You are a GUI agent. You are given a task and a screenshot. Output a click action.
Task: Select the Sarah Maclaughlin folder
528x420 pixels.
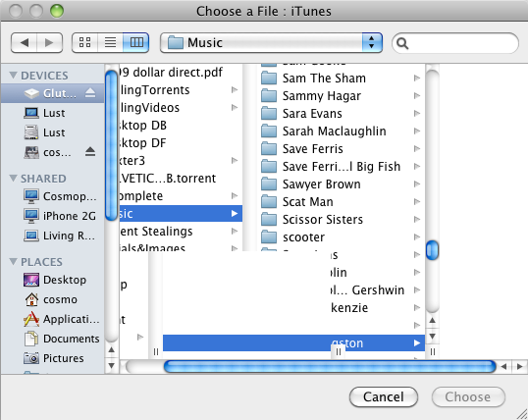tap(341, 131)
